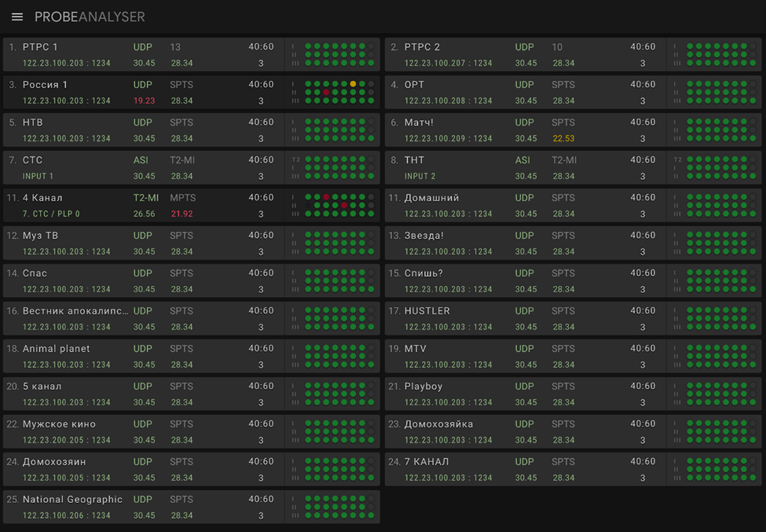Open the РТРС 2 channel name

click(x=422, y=47)
